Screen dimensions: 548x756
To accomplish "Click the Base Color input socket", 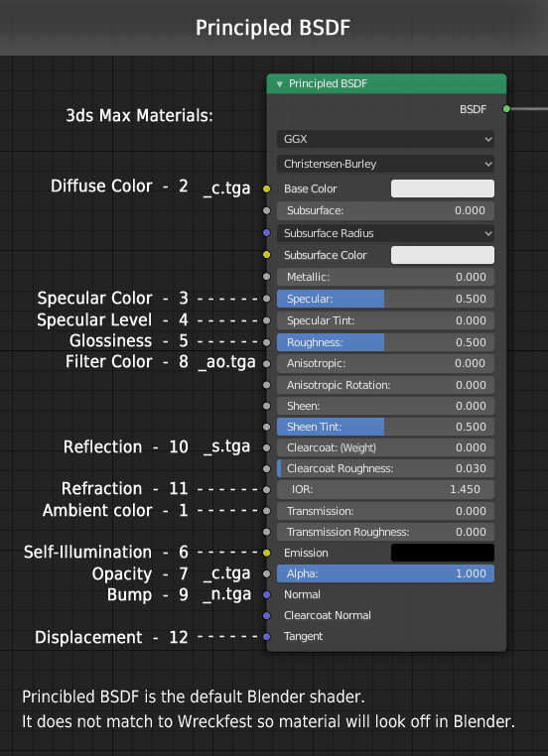I will click(267, 189).
